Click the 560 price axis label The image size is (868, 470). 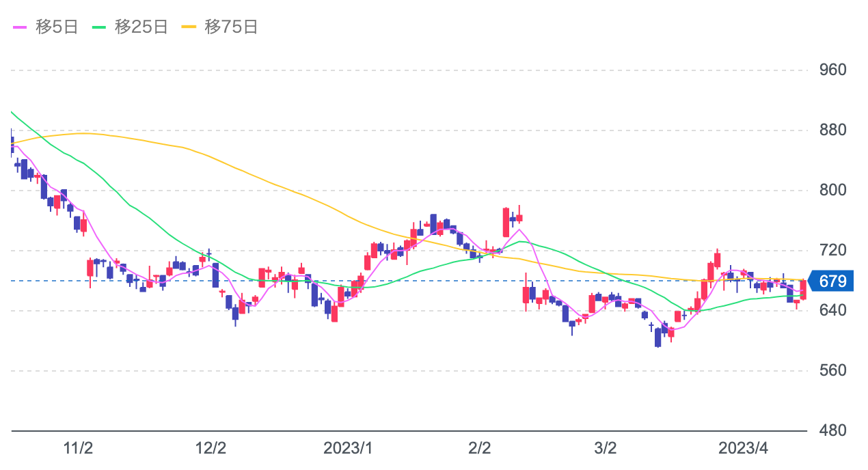832,371
